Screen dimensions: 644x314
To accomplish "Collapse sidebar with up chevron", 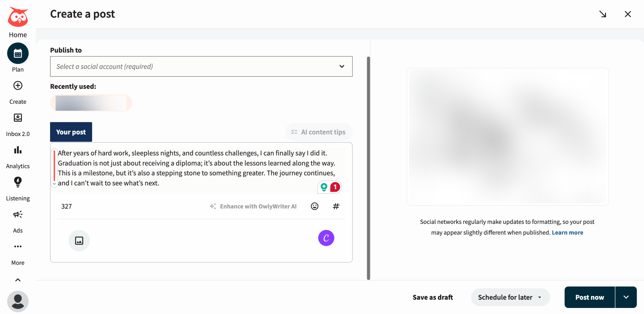I will pyautogui.click(x=18, y=280).
